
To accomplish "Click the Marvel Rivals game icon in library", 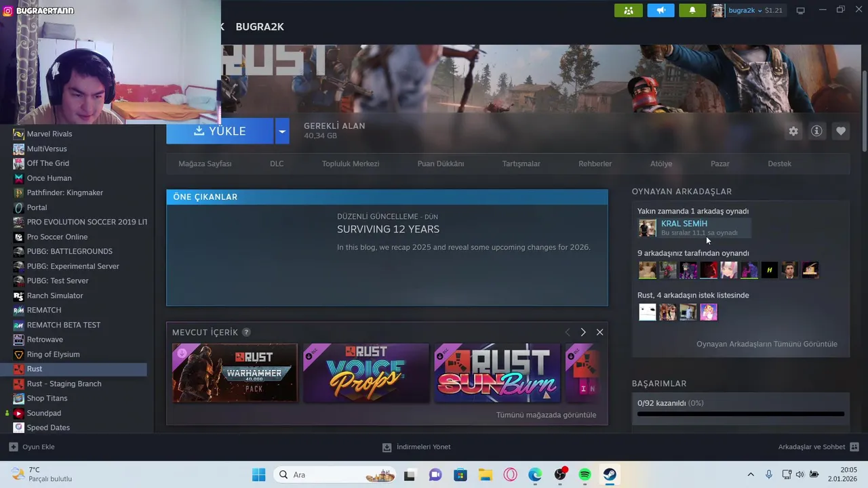I will click(18, 134).
